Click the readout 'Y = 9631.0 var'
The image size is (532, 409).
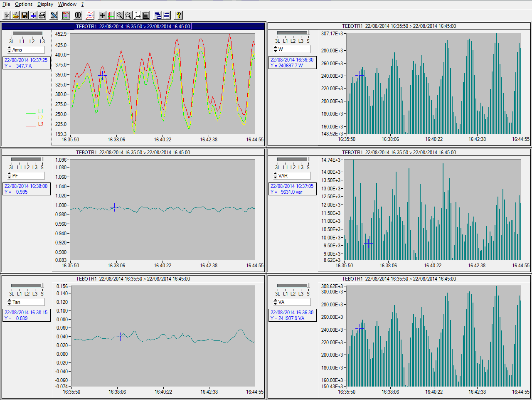(x=286, y=192)
